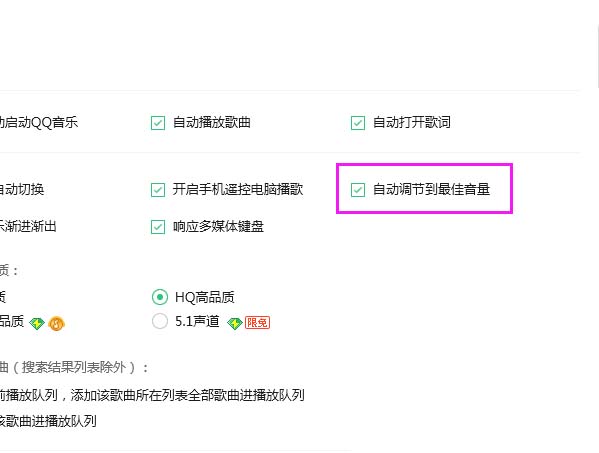Click green diamond icon beside 5.1声道
Viewport: 599px width, 453px height.
tap(235, 324)
